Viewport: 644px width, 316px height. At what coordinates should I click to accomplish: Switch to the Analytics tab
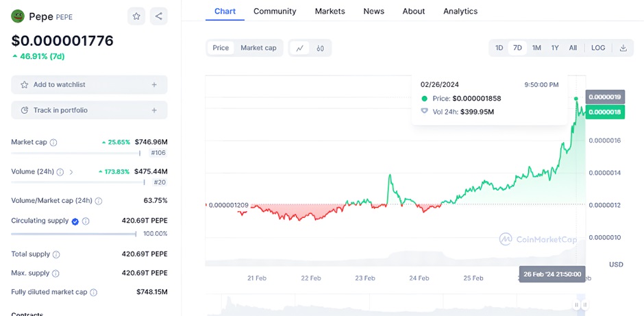(460, 11)
